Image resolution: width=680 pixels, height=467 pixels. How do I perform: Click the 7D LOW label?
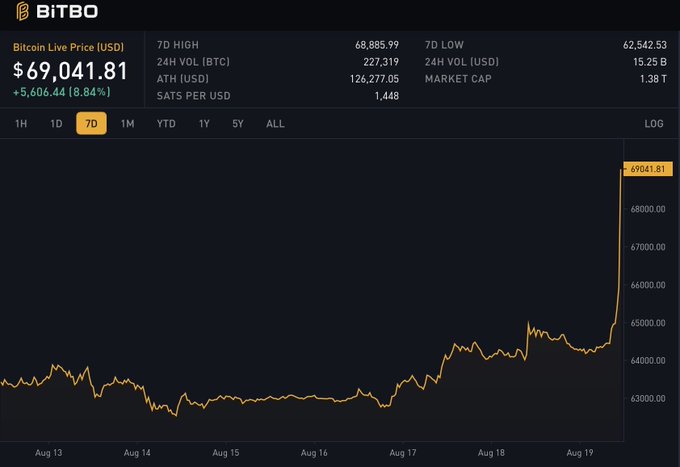coord(444,45)
